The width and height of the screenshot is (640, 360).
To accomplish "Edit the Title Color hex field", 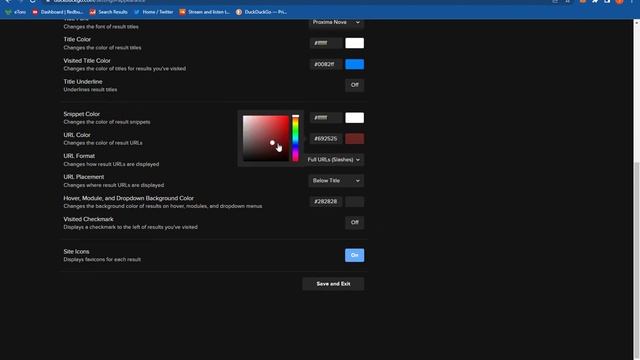I will click(x=326, y=43).
